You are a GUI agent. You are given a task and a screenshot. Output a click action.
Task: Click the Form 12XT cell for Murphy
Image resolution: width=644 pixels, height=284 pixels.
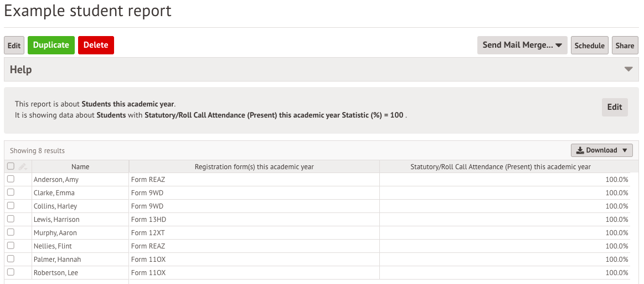coord(254,232)
